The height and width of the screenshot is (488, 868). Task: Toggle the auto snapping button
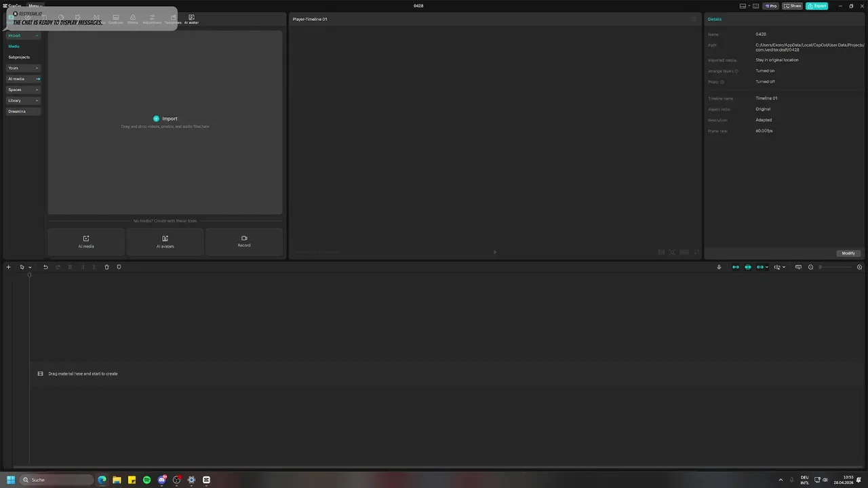click(748, 267)
